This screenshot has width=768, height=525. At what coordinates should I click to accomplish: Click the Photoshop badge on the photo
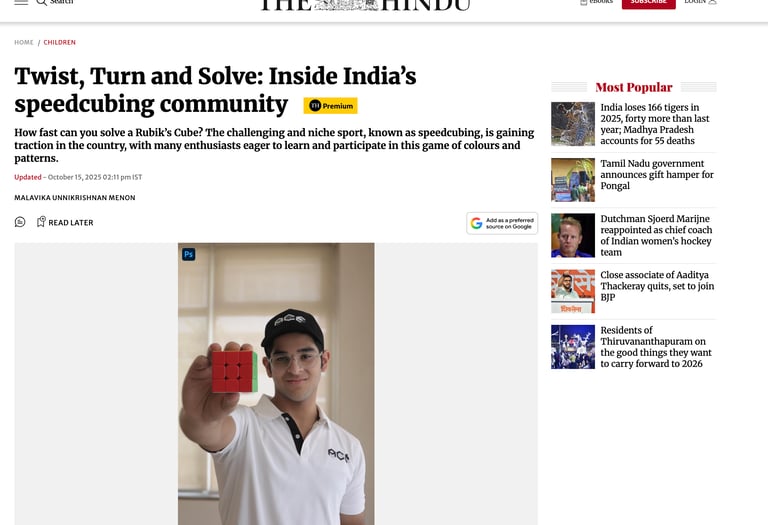tap(189, 254)
